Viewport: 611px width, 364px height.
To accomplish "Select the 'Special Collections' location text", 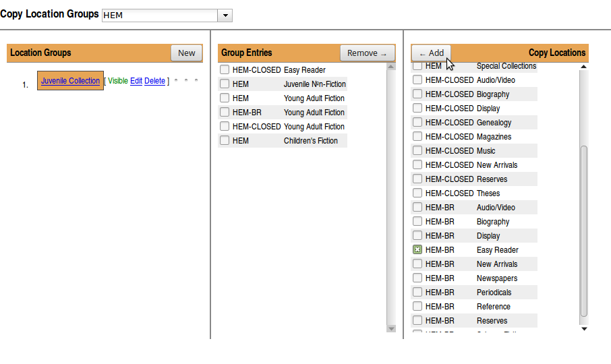I will tap(506, 66).
